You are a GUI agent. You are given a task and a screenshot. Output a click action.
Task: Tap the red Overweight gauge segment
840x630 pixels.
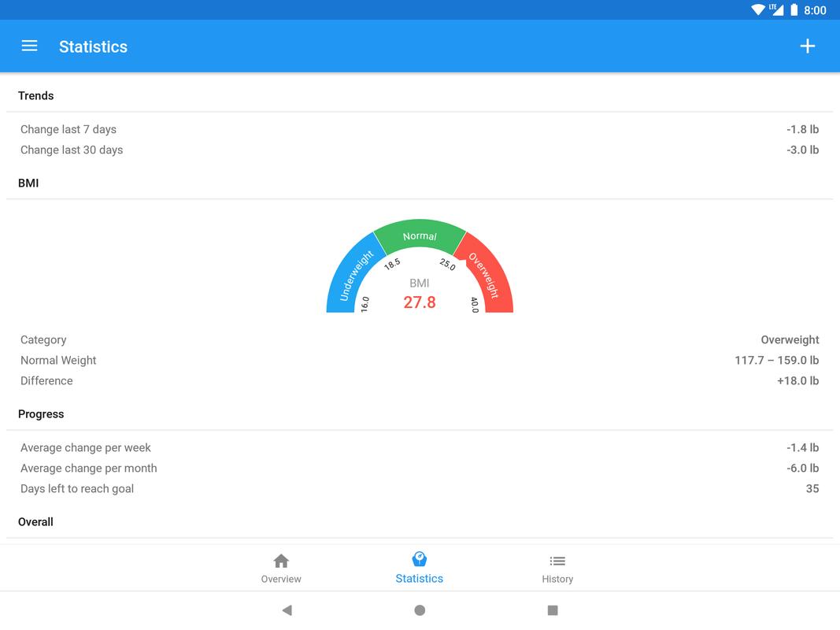pos(487,274)
